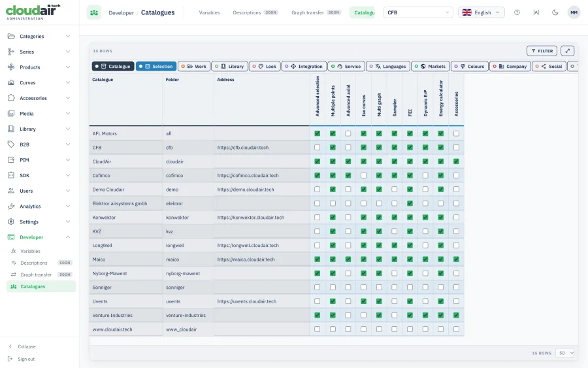Uncheck Accessories checkbox for CloudAir row
The width and height of the screenshot is (588, 368).
click(456, 161)
